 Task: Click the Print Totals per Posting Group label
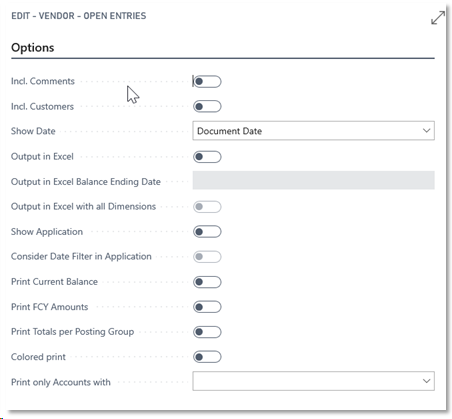click(73, 332)
